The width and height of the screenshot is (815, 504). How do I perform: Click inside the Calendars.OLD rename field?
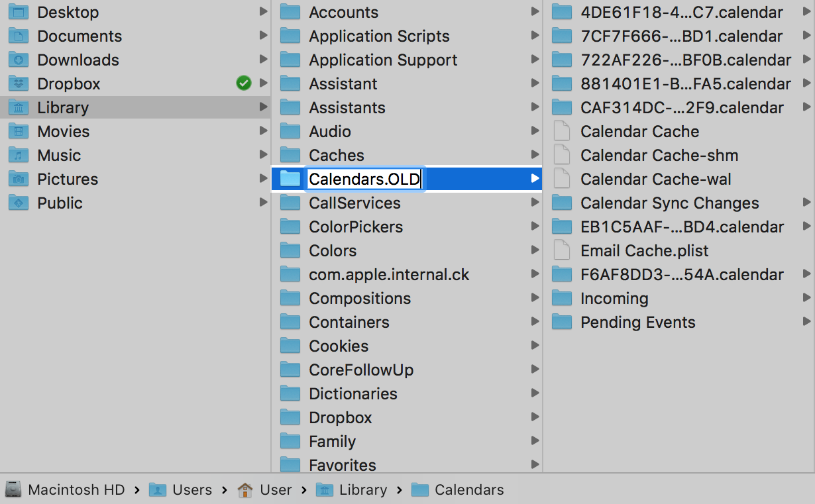coord(364,178)
